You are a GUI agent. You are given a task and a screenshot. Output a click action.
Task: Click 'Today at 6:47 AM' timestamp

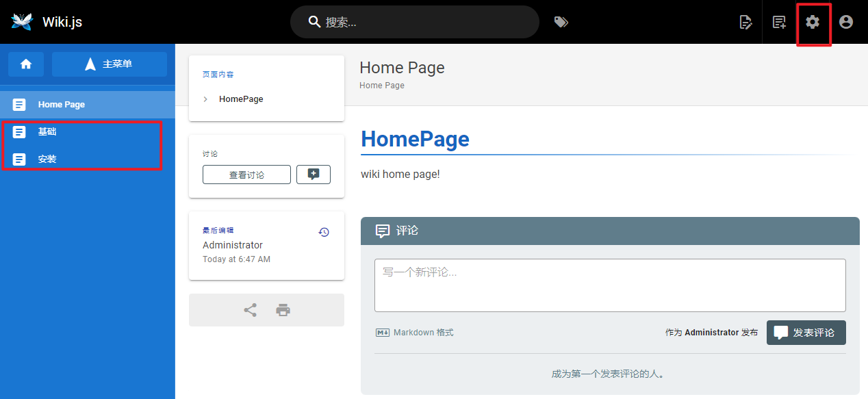(x=236, y=259)
